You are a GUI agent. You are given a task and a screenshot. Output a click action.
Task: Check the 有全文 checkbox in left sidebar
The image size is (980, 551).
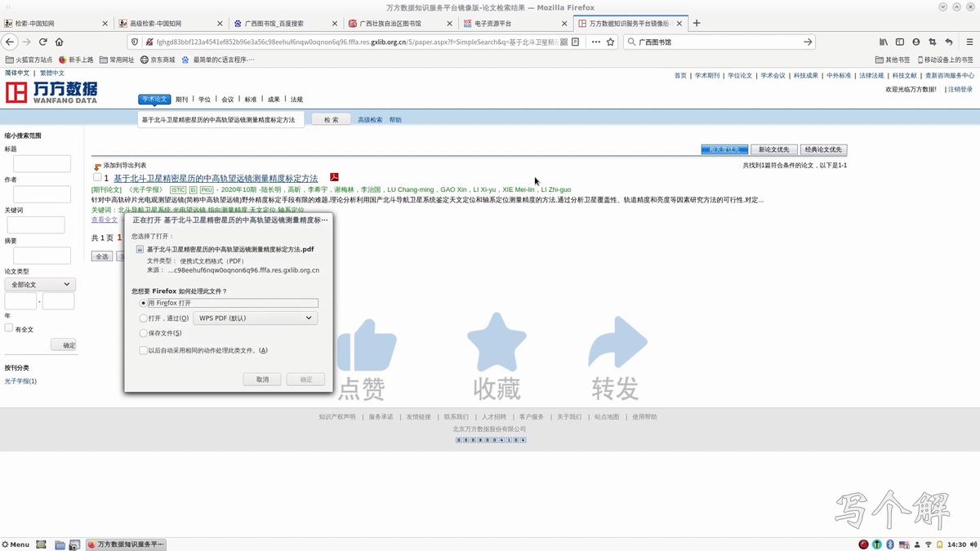point(8,329)
